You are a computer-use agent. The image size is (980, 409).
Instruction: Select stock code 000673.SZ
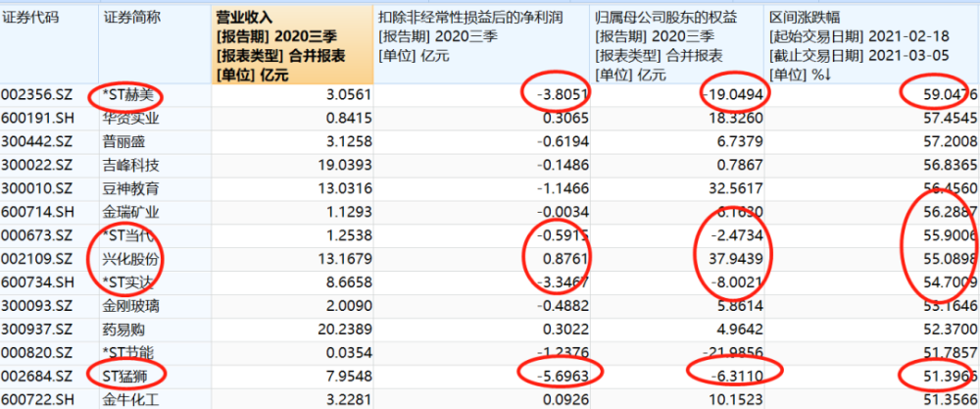coord(37,236)
